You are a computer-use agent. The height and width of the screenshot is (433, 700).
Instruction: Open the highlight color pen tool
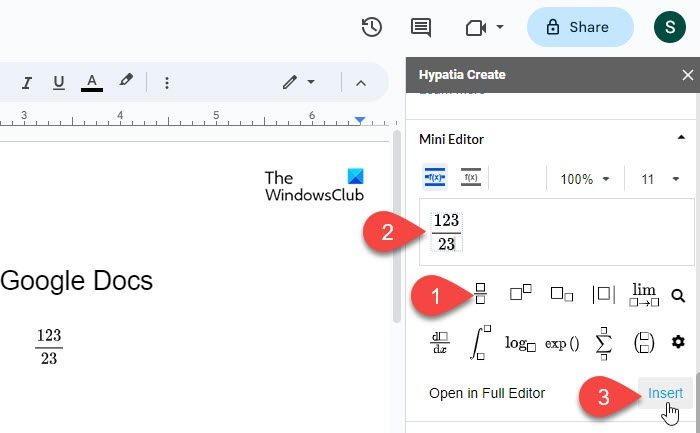coord(126,81)
